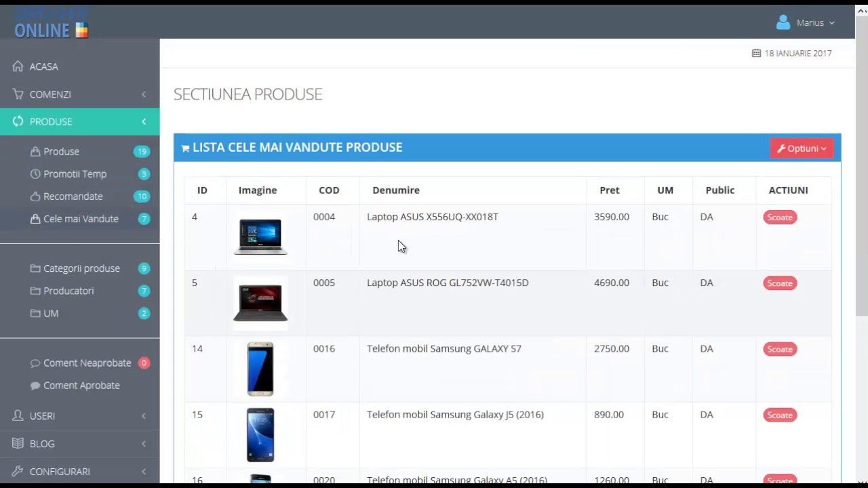This screenshot has width=868, height=488.
Task: Go to the ACASA menu item
Action: click(79, 66)
